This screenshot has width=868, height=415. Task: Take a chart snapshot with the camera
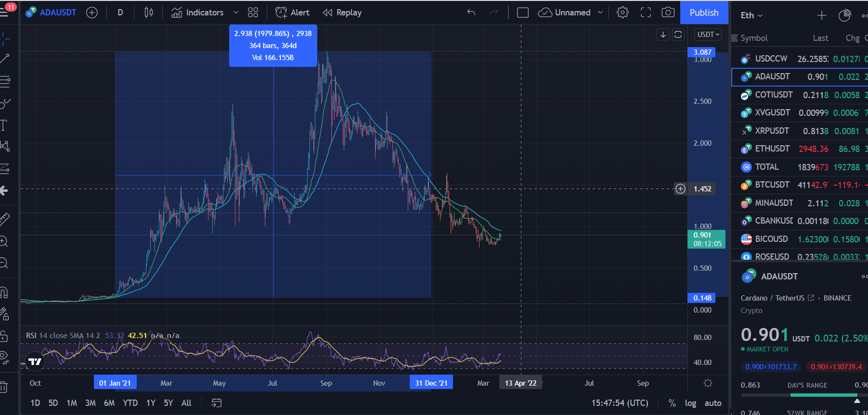(668, 13)
